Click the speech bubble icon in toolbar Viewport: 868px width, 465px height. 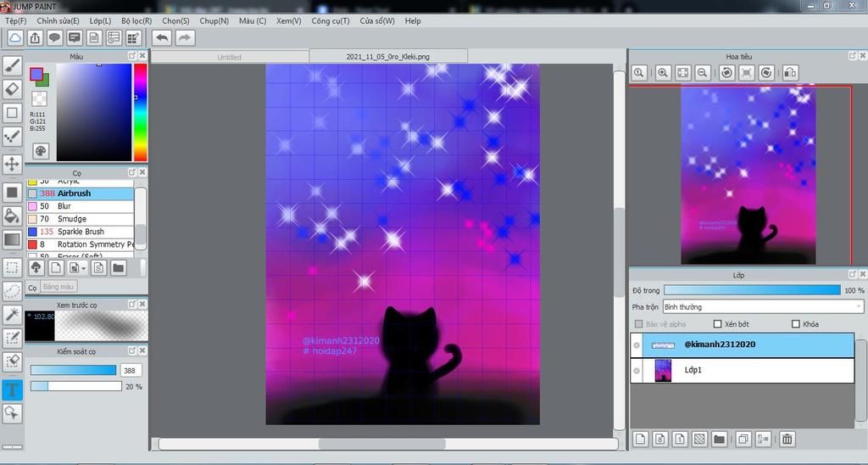point(54,37)
